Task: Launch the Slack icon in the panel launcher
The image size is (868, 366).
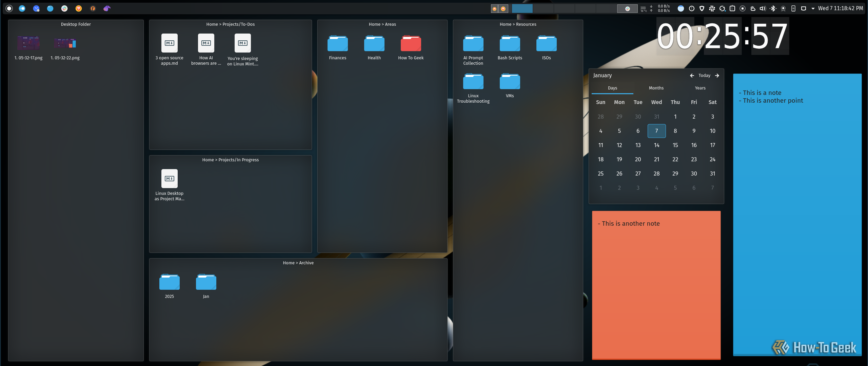Action: pyautogui.click(x=64, y=8)
